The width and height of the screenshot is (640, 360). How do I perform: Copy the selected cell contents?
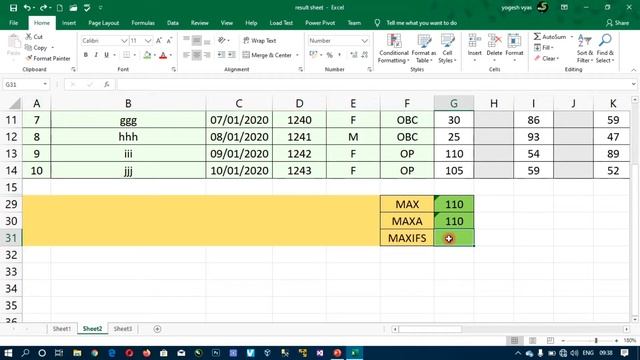point(37,48)
